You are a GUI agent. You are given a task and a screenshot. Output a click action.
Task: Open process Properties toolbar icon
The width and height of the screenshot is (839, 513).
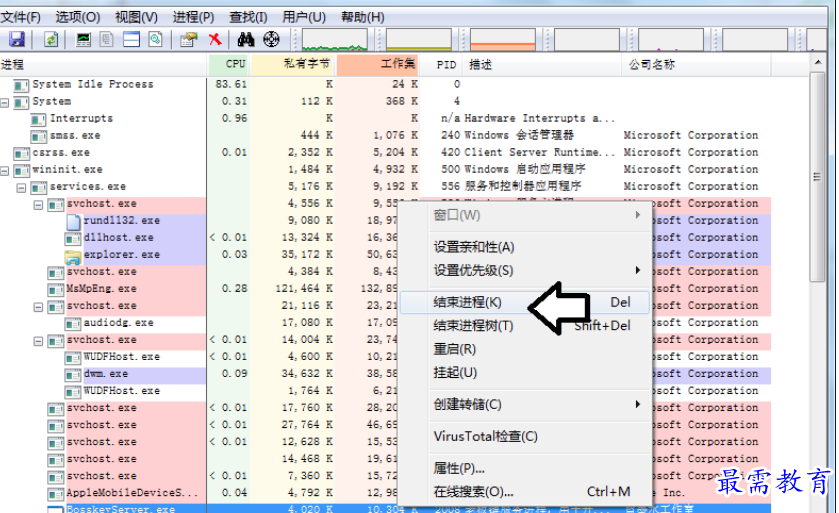click(188, 39)
